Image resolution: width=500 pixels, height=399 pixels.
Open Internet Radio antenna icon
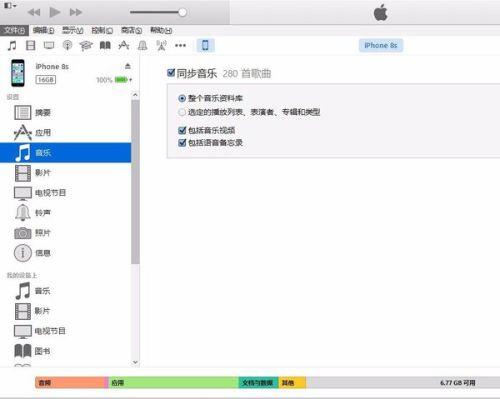tap(161, 46)
